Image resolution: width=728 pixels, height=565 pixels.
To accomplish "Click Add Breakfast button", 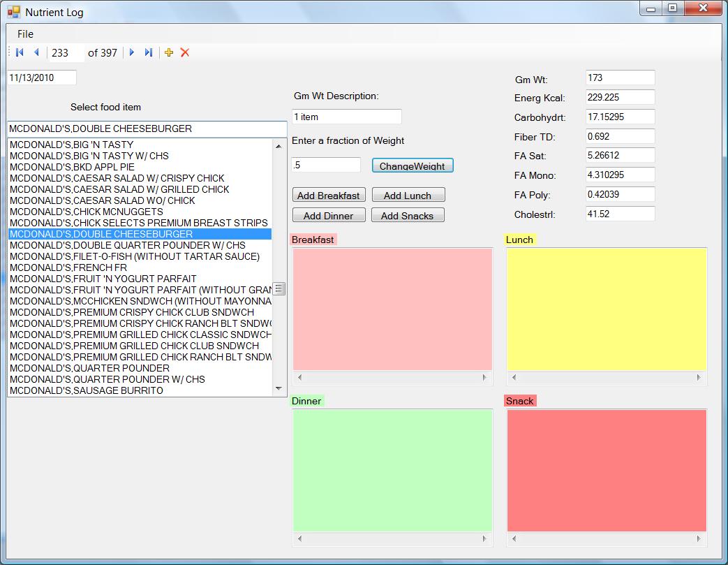I will pos(329,195).
